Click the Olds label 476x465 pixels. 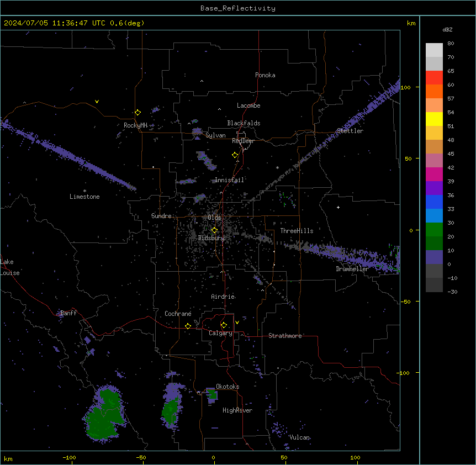tap(214, 218)
